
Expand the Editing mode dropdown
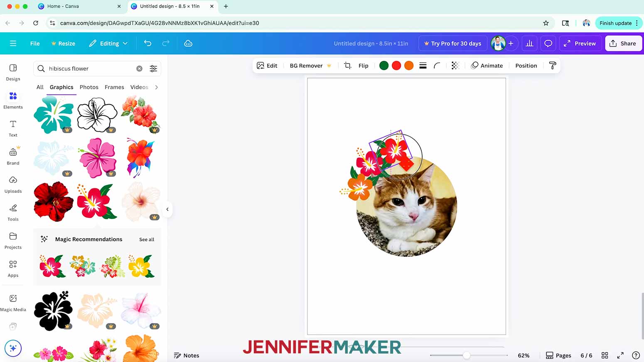(x=108, y=43)
